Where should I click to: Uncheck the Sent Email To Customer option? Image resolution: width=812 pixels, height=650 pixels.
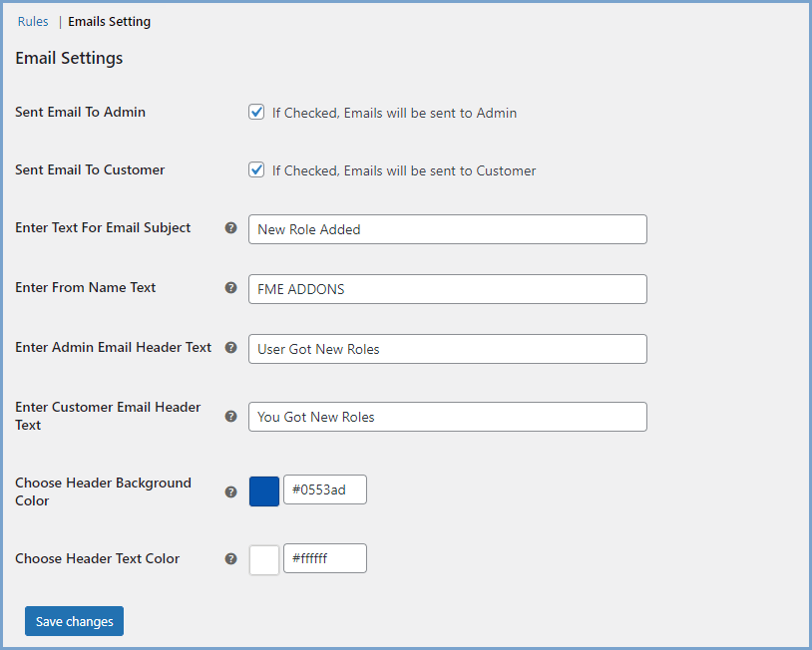(256, 169)
